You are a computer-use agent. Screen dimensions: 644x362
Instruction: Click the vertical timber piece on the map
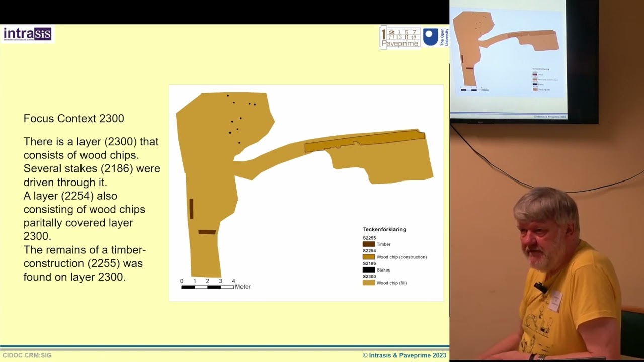click(191, 209)
